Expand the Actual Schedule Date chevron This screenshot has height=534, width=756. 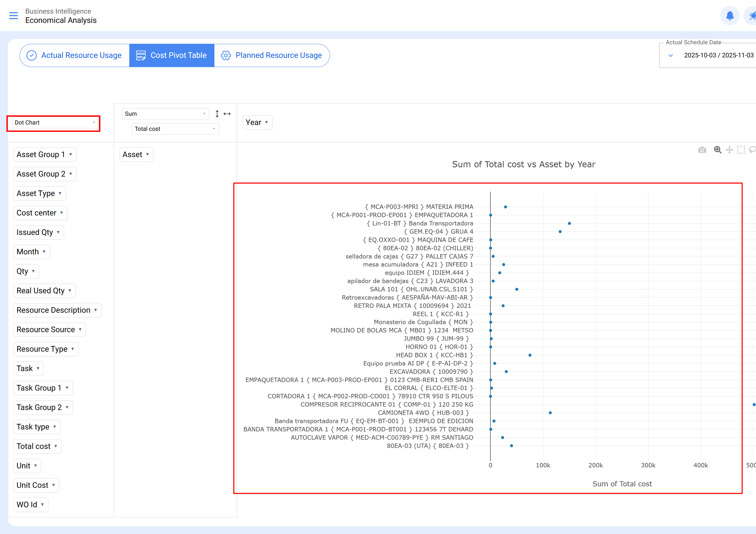(671, 56)
